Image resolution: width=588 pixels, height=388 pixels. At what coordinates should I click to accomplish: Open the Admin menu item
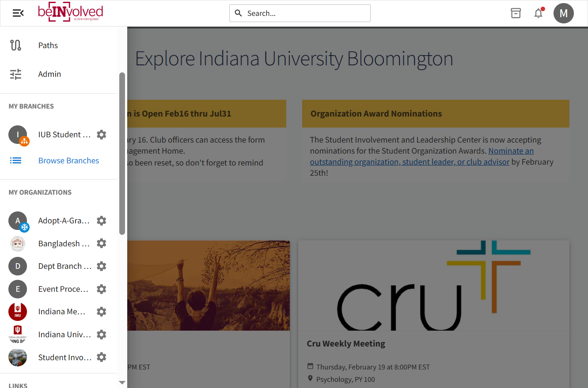point(49,74)
